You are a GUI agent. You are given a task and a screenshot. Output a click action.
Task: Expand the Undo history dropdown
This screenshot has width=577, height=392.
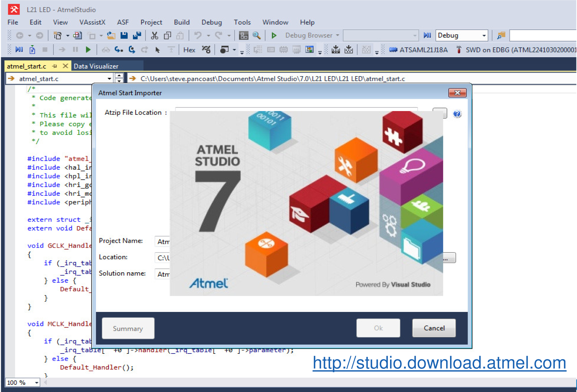coord(208,36)
